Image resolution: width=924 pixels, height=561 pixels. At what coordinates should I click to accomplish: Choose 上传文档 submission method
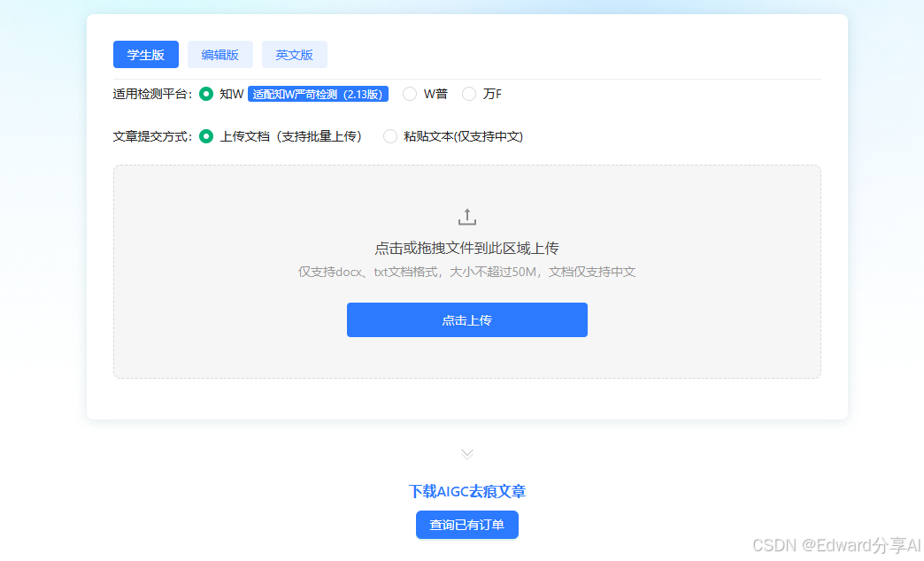tap(205, 137)
